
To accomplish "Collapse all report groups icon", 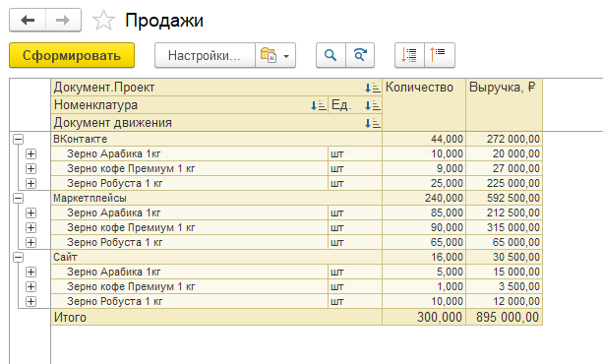I will 440,55.
